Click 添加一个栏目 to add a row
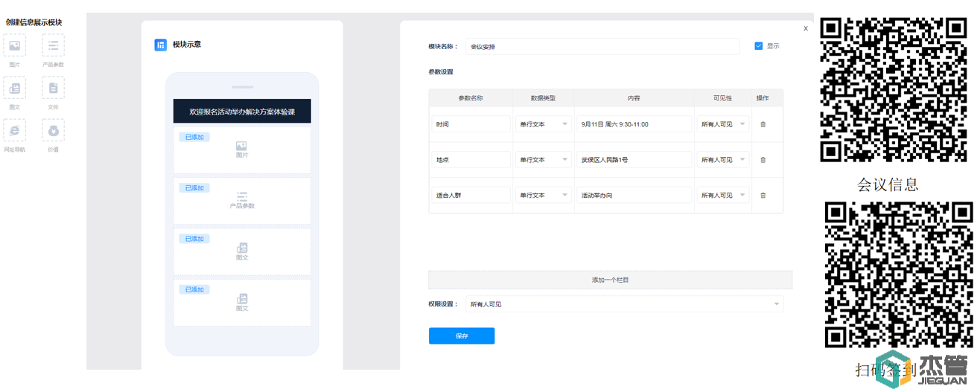Viewport: 980px width, 389px height. pos(610,280)
